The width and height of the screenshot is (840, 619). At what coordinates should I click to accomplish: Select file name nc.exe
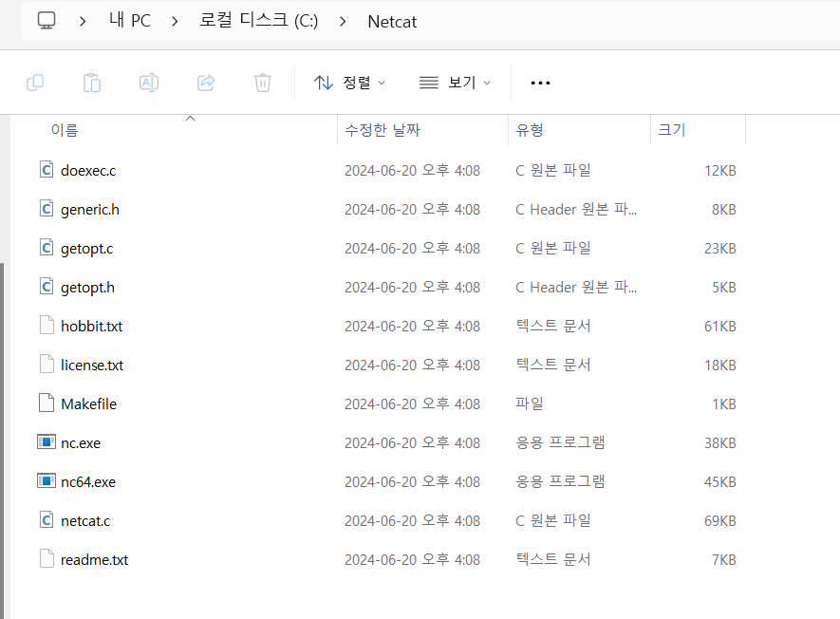tap(81, 443)
